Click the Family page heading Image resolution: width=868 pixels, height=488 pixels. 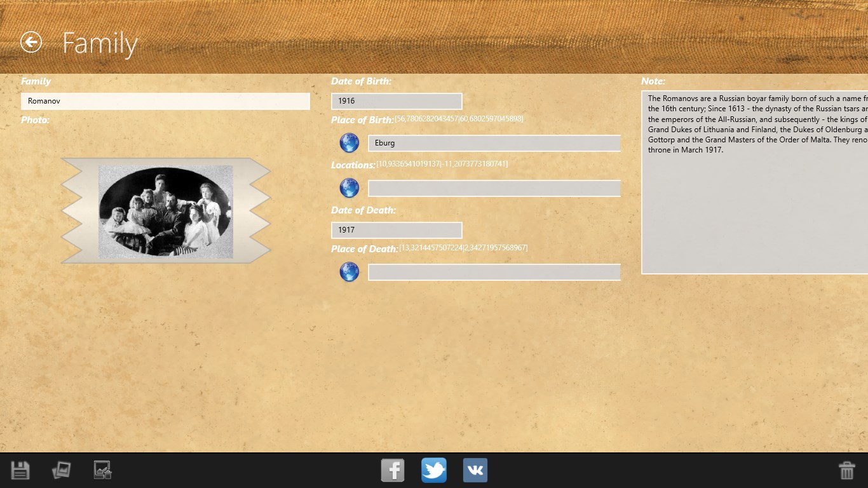[100, 43]
